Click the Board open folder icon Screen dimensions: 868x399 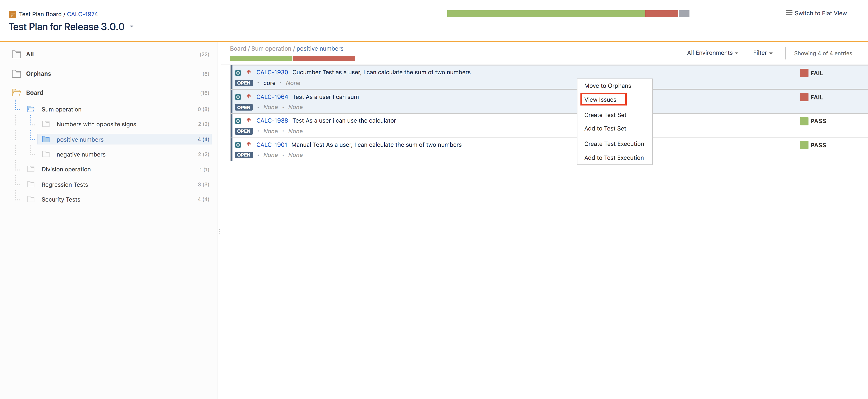click(17, 93)
